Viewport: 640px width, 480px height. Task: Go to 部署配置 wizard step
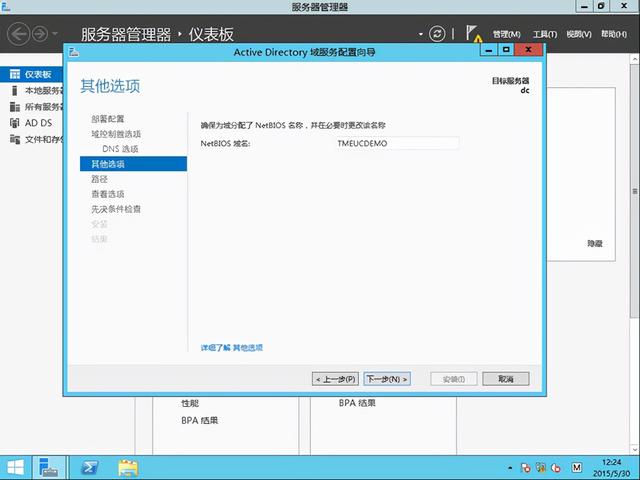click(x=107, y=119)
